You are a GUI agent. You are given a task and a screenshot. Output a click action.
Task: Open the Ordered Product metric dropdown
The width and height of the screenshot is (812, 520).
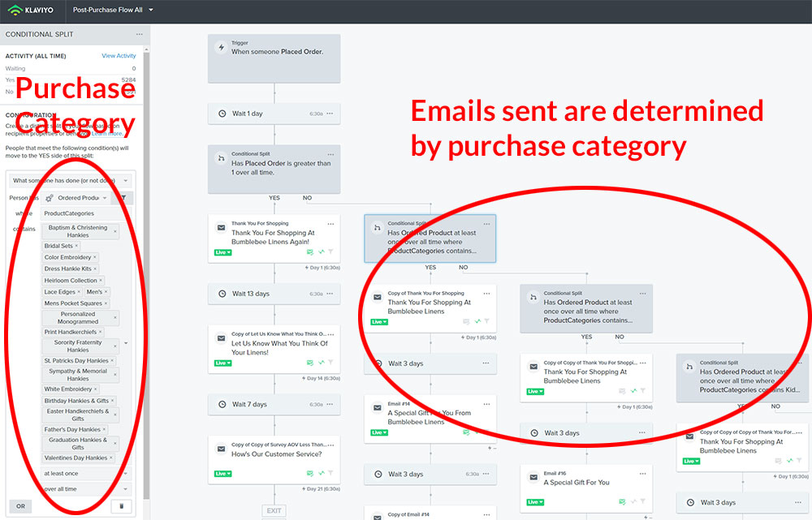click(76, 198)
